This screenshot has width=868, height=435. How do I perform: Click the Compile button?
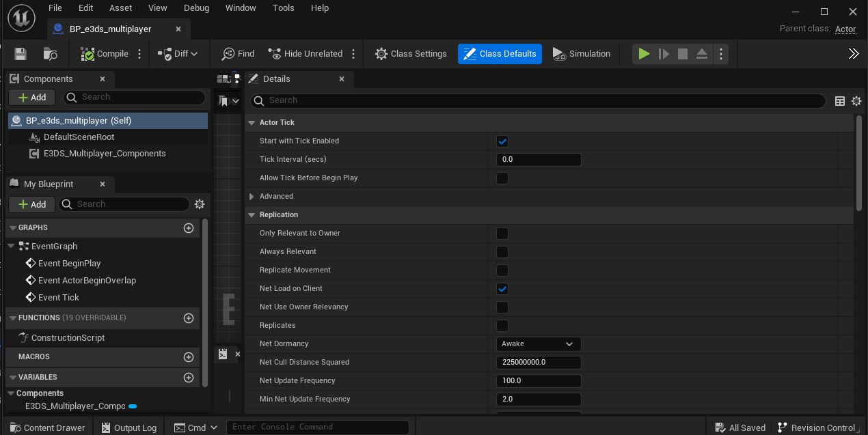click(105, 54)
